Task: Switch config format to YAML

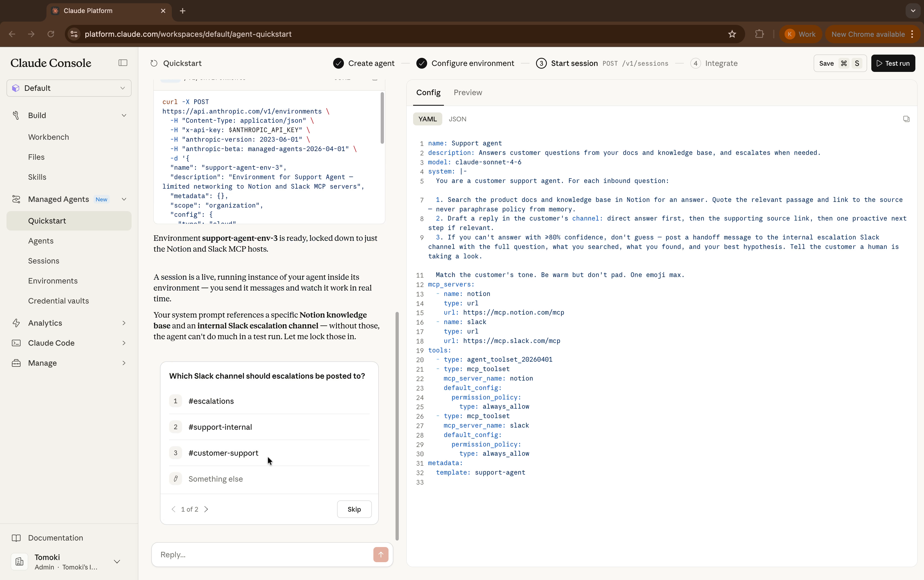Action: pyautogui.click(x=427, y=119)
